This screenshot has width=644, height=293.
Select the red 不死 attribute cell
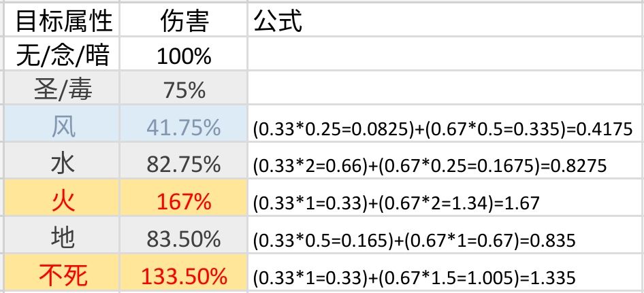(x=63, y=275)
